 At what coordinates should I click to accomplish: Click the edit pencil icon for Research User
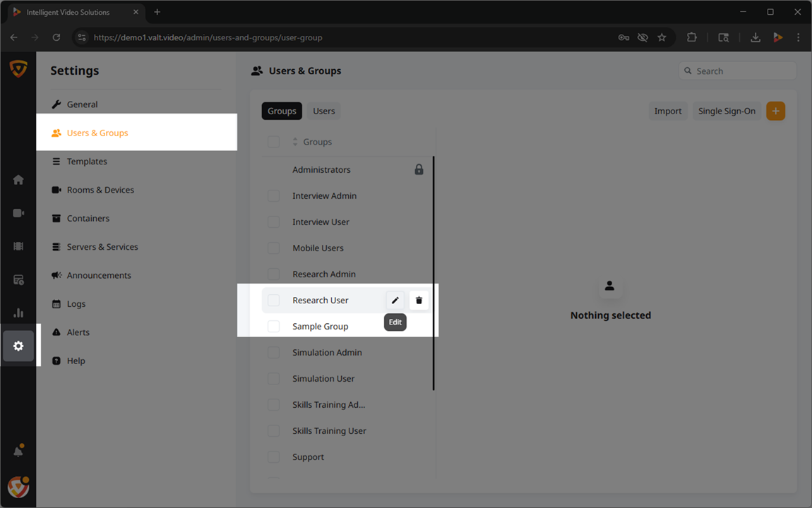pos(395,300)
